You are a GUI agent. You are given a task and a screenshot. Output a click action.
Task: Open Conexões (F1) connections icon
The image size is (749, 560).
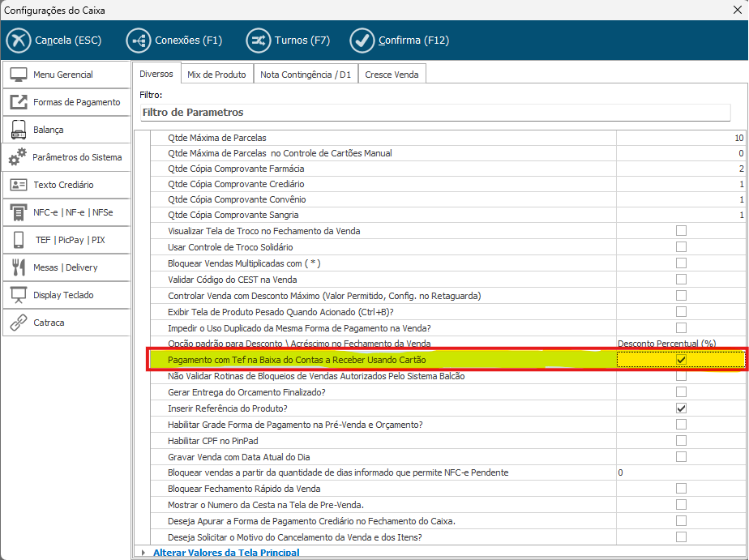point(139,41)
